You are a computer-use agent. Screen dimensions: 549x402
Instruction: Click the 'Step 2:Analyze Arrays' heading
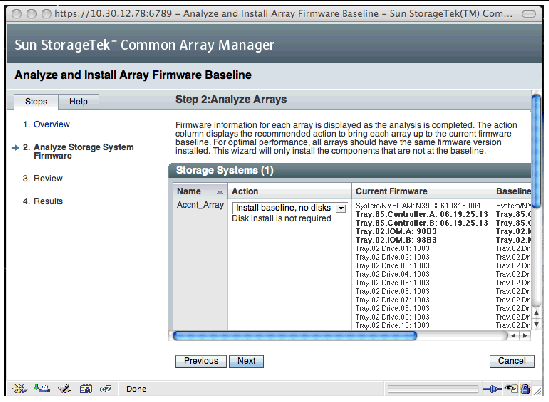231,99
